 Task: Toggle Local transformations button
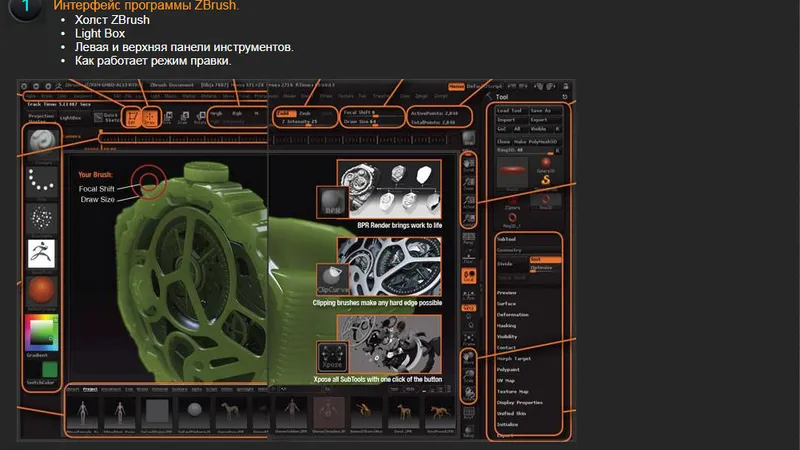[469, 276]
